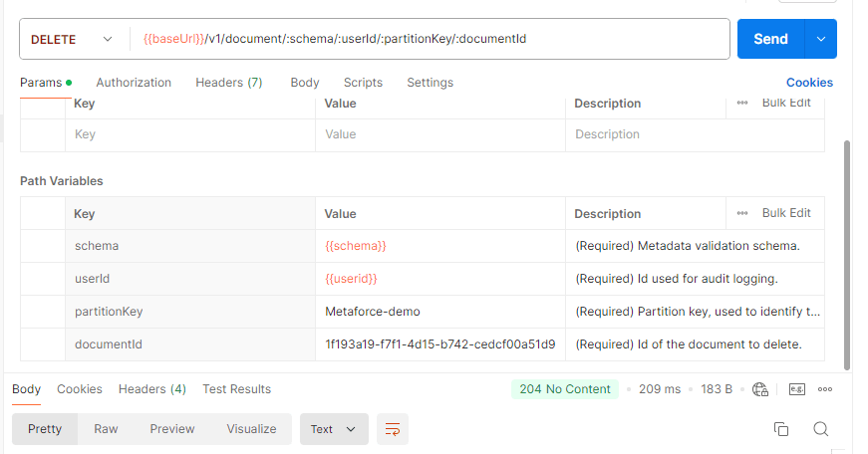
Task: Show the Test Results response tab
Action: [x=236, y=389]
